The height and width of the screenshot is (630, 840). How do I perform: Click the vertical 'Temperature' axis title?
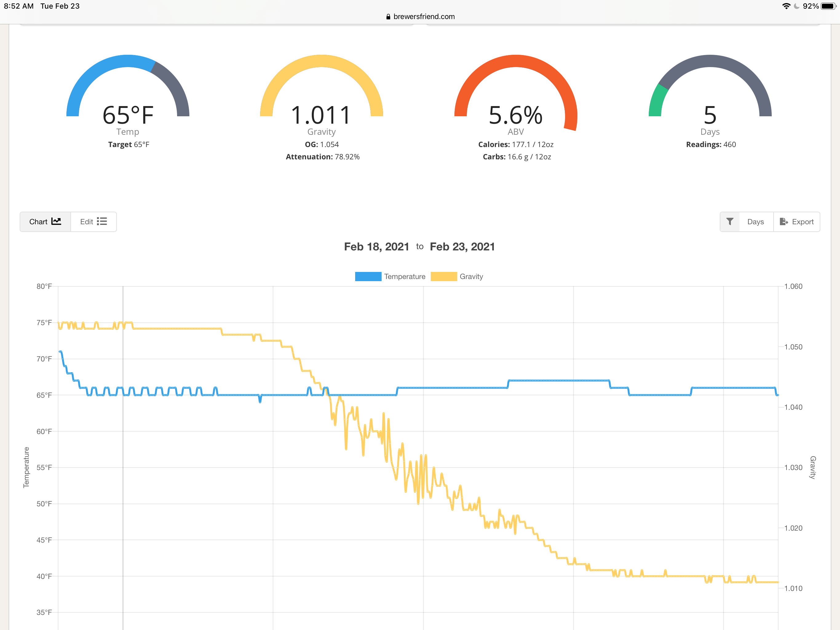coord(26,467)
